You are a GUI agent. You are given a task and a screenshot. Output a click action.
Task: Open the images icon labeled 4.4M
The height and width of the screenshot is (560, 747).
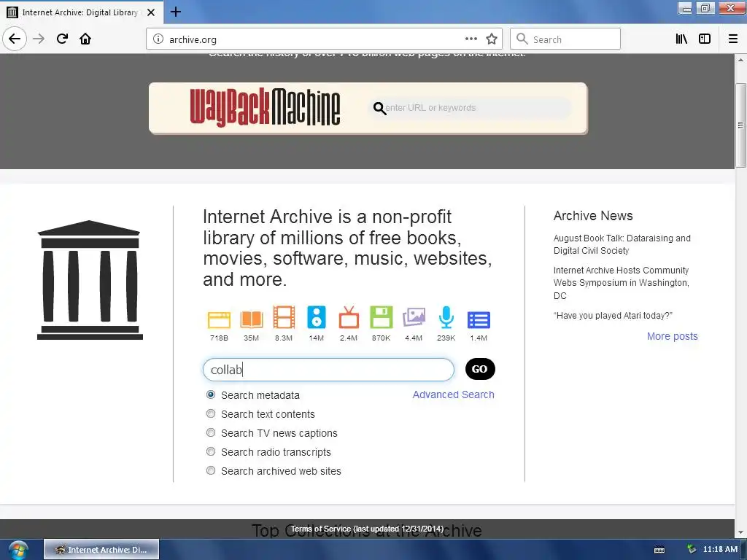coord(414,318)
